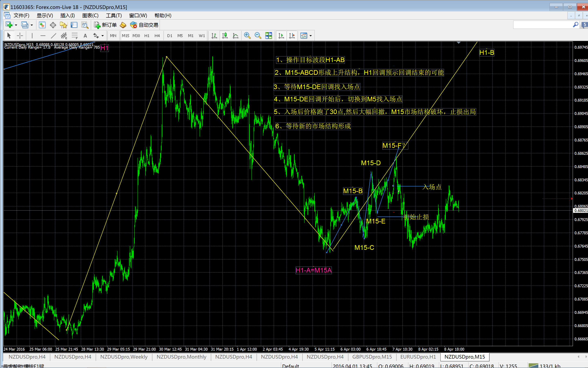Viewport: 588px width, 368px height.
Task: Click the Default profile in status bar
Action: [x=291, y=366]
